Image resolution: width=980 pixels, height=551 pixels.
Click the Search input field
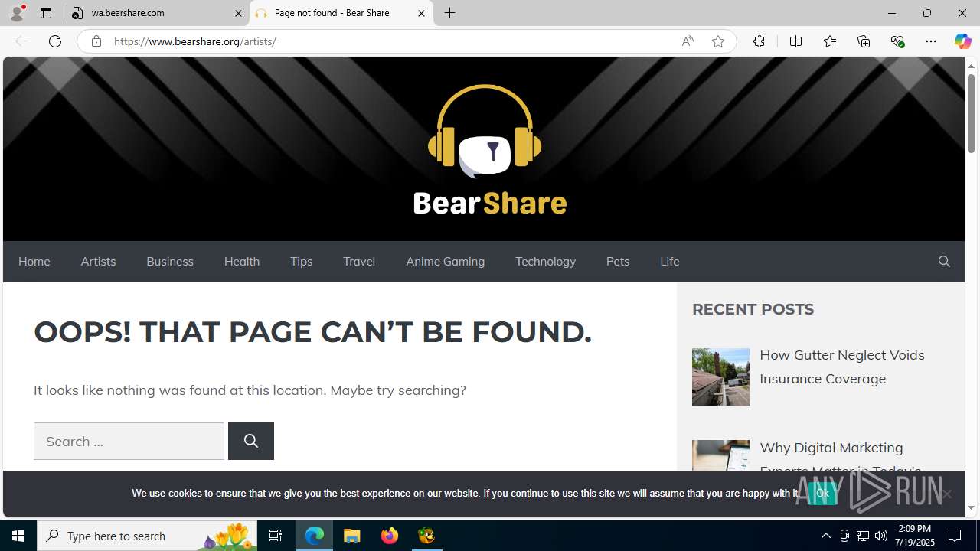[x=129, y=442]
